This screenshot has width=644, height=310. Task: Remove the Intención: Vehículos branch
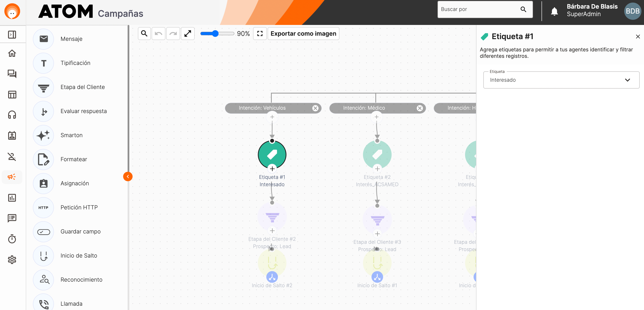pyautogui.click(x=315, y=108)
